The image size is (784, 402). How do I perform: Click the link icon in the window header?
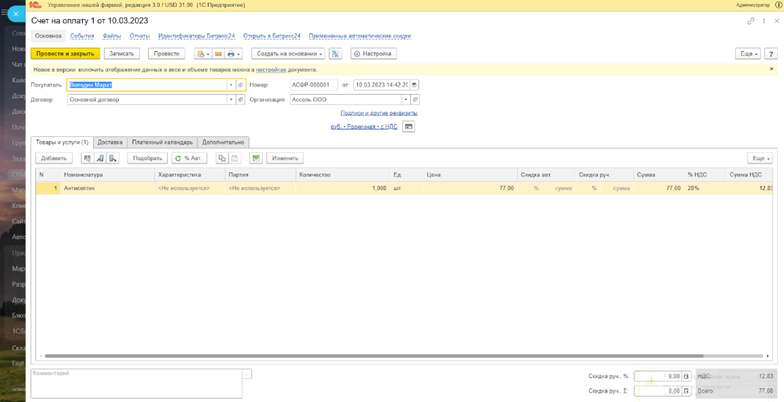tap(751, 20)
